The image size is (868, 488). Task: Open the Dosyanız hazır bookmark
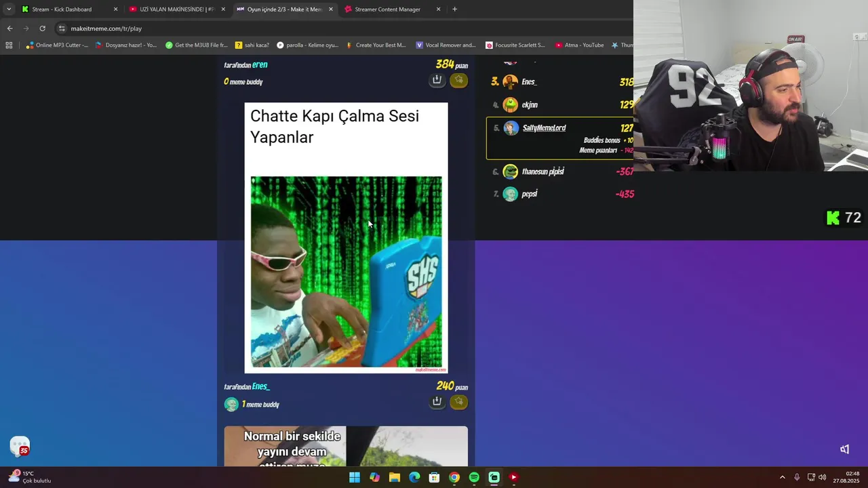coord(126,45)
